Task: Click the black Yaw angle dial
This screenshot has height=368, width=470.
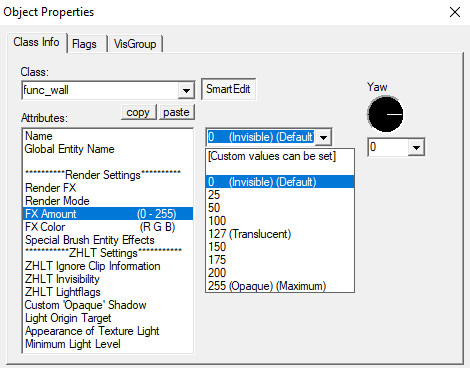Action: pos(385,114)
